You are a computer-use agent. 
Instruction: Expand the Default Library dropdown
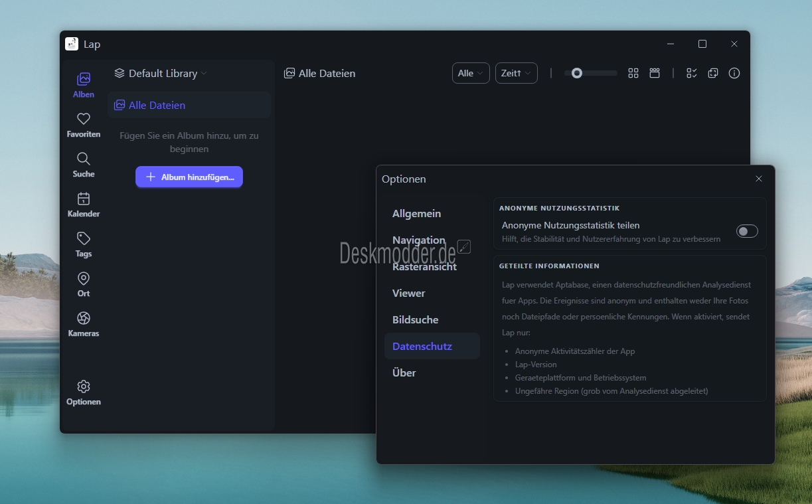(x=161, y=73)
